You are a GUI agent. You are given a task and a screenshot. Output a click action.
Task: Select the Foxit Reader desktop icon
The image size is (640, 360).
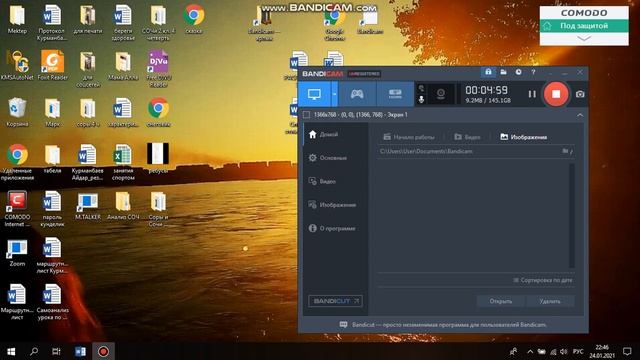pyautogui.click(x=52, y=65)
